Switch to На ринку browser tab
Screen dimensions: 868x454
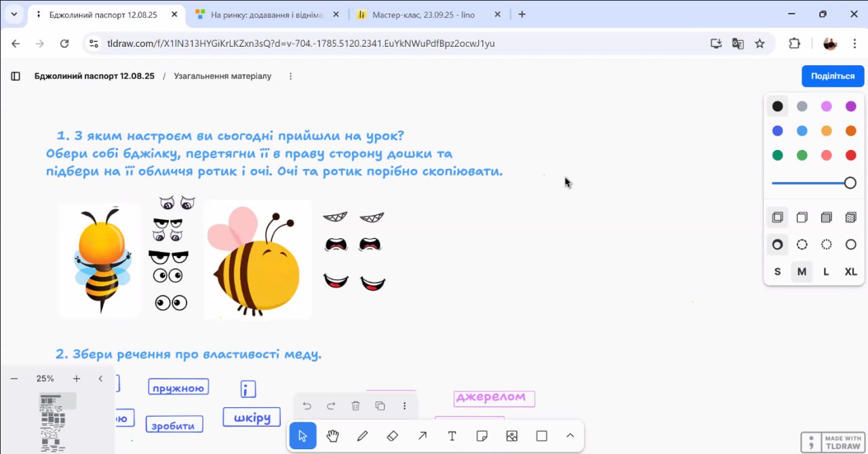(267, 14)
